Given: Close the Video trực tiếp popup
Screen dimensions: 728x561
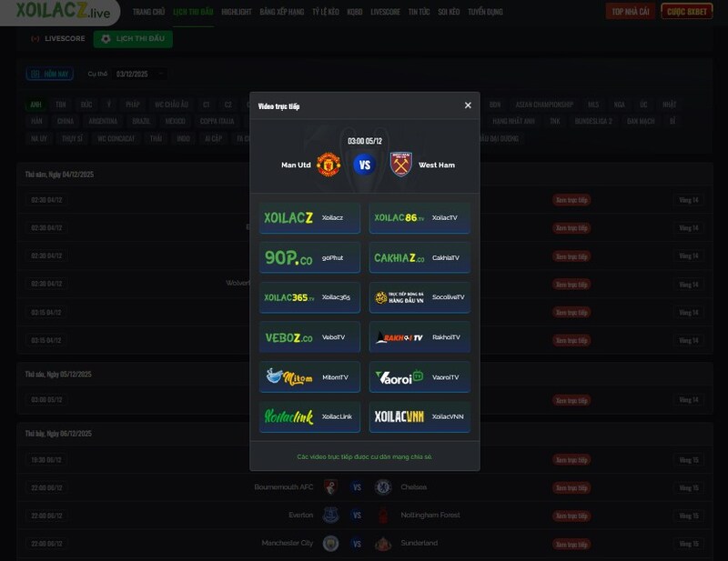Looking at the screenshot, I should tap(468, 105).
